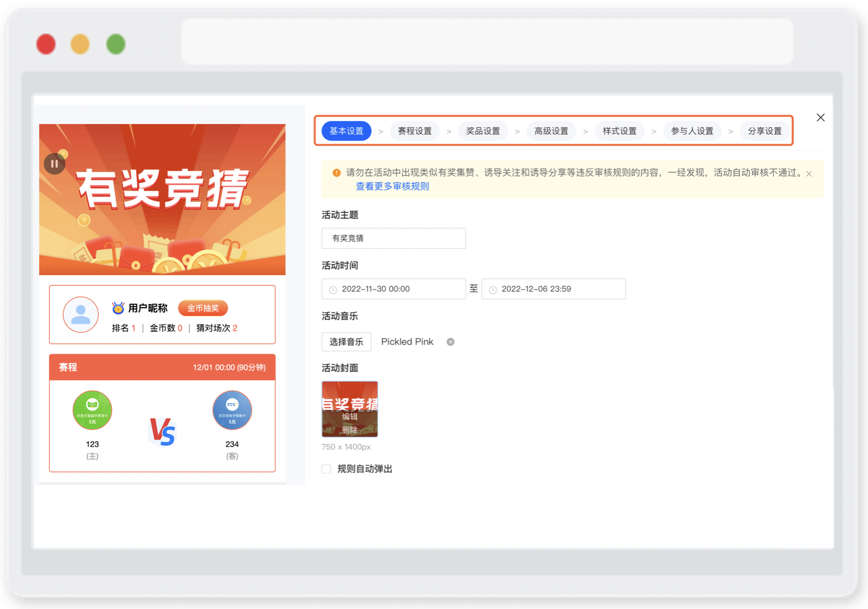Click the browser address bar

[x=487, y=42]
